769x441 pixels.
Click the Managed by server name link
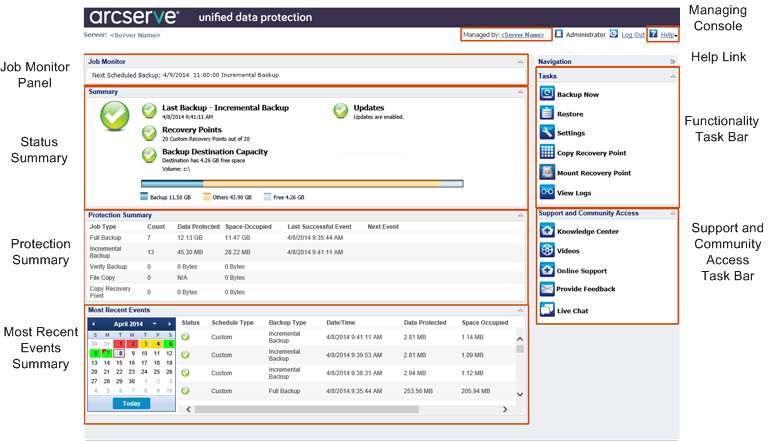[522, 34]
